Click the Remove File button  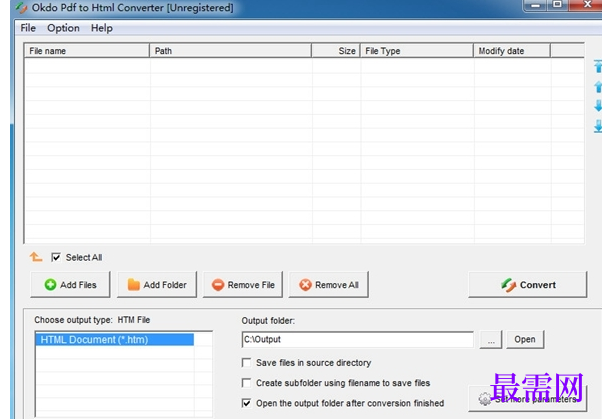pyautogui.click(x=243, y=285)
